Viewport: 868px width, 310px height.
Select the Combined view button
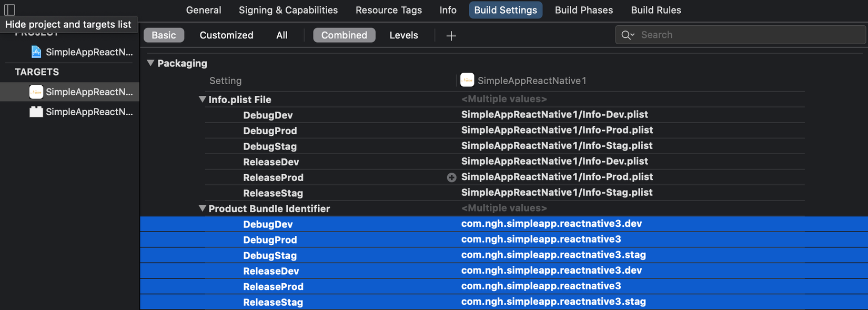tap(344, 35)
